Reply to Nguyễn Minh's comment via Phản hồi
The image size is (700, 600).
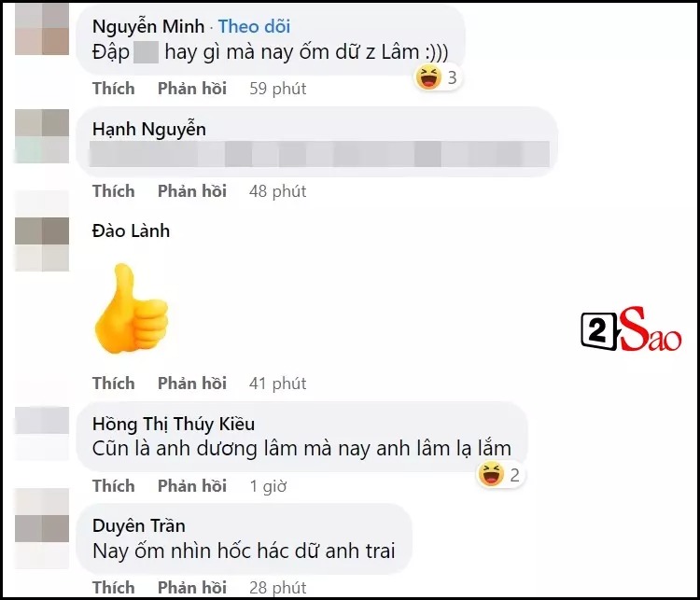point(192,89)
